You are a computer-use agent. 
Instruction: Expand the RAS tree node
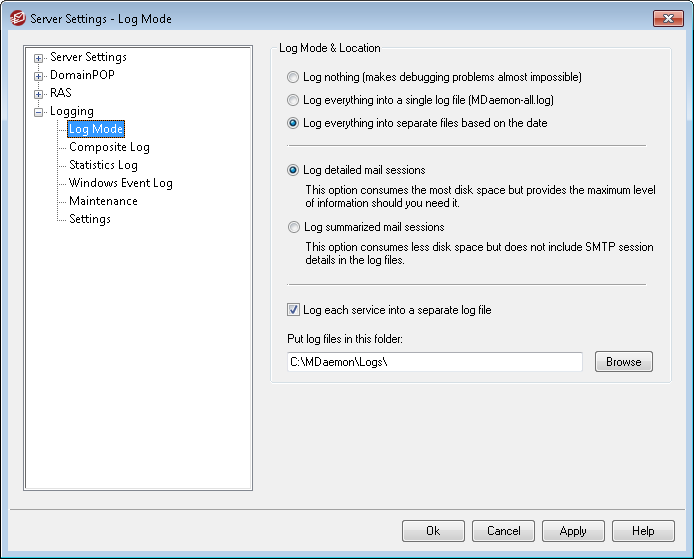[39, 94]
